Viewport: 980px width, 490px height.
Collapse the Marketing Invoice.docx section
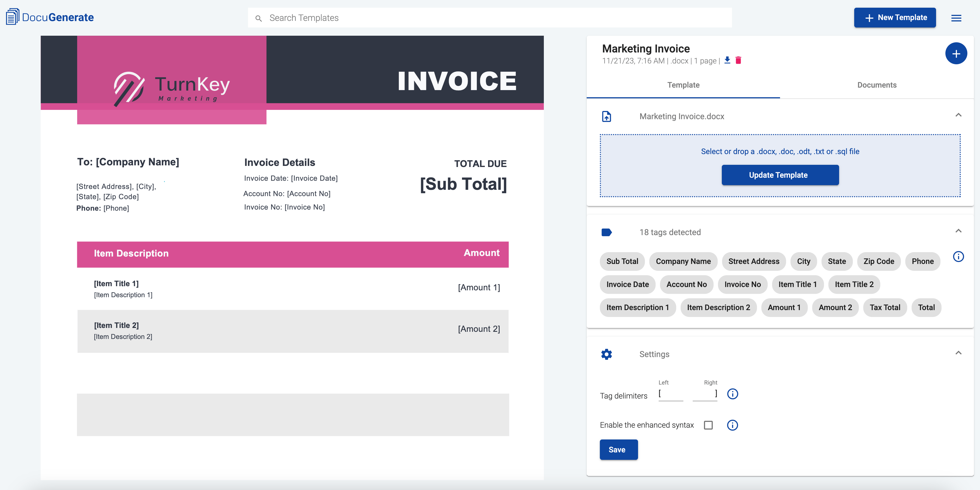point(958,115)
